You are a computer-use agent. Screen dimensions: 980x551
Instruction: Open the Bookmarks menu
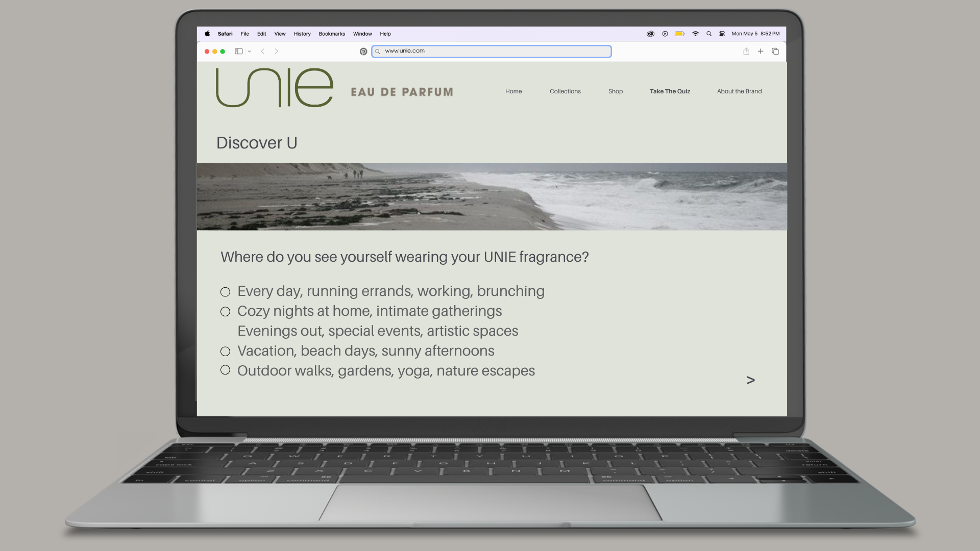pyautogui.click(x=332, y=34)
